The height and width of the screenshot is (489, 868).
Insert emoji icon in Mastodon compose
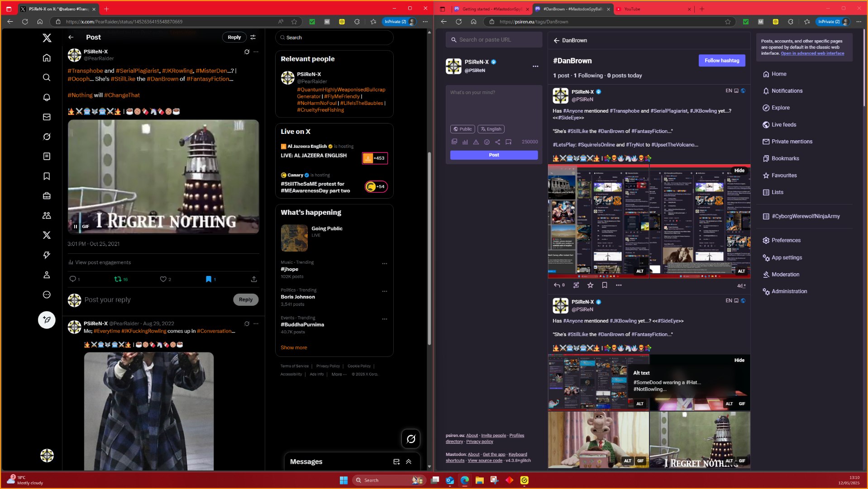click(x=486, y=142)
